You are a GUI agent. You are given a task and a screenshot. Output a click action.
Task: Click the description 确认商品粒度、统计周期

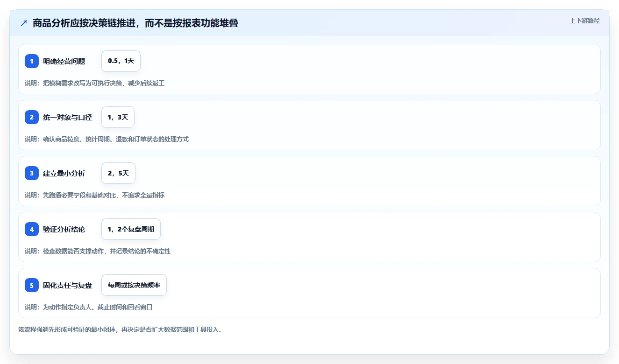(x=107, y=139)
